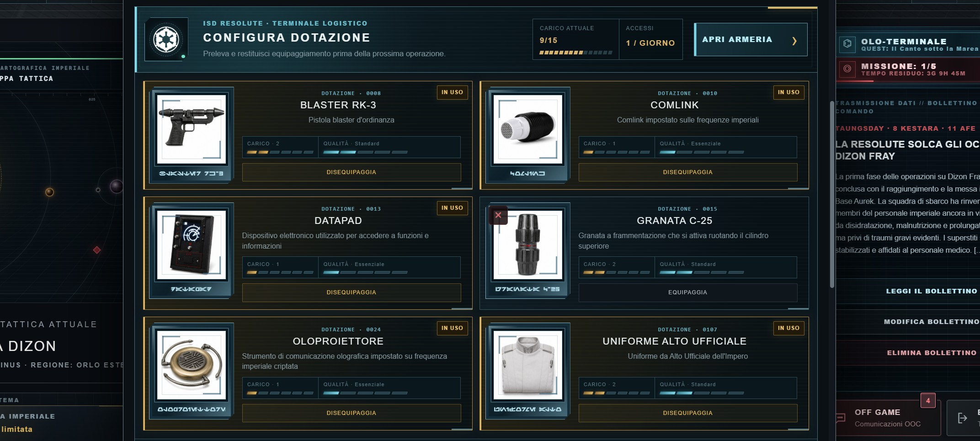Click the "Configura Dotazione" heading
Viewport: 980px width, 441px height.
(287, 37)
